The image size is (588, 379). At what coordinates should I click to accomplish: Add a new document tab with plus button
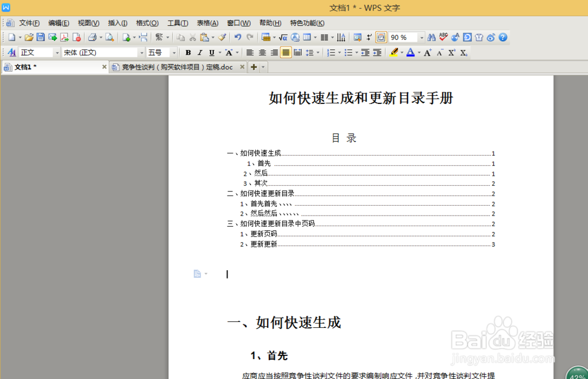click(x=254, y=67)
